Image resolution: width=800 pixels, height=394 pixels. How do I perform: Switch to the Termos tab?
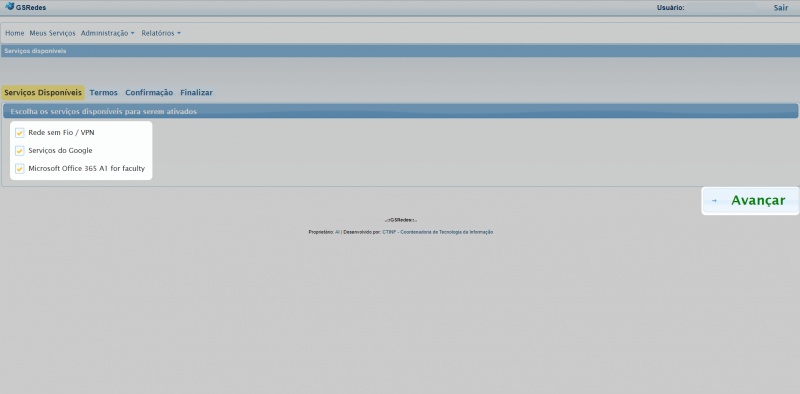(104, 92)
